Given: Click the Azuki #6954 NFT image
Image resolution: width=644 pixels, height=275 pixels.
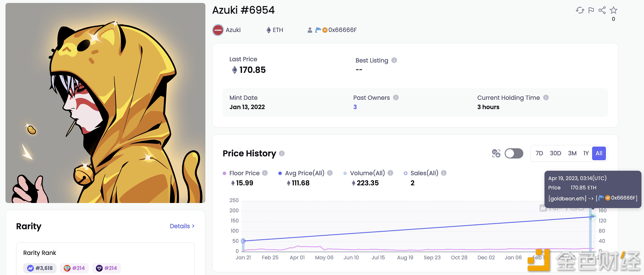Looking at the screenshot, I should (105, 103).
